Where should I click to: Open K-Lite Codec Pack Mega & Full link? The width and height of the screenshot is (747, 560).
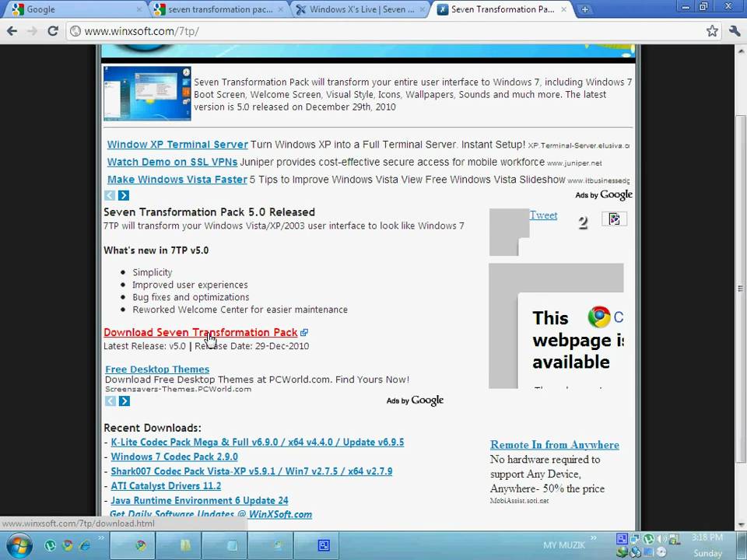tap(258, 442)
